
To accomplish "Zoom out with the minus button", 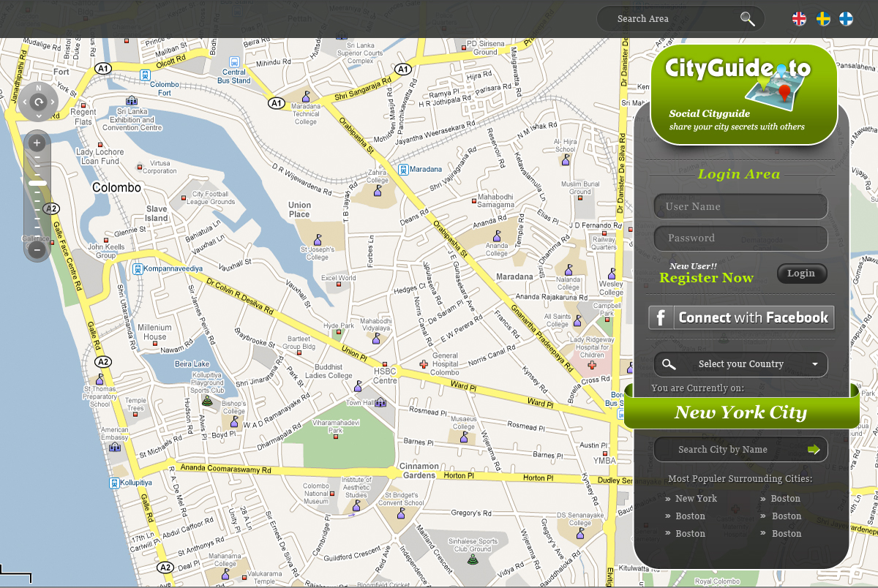I will [37, 250].
